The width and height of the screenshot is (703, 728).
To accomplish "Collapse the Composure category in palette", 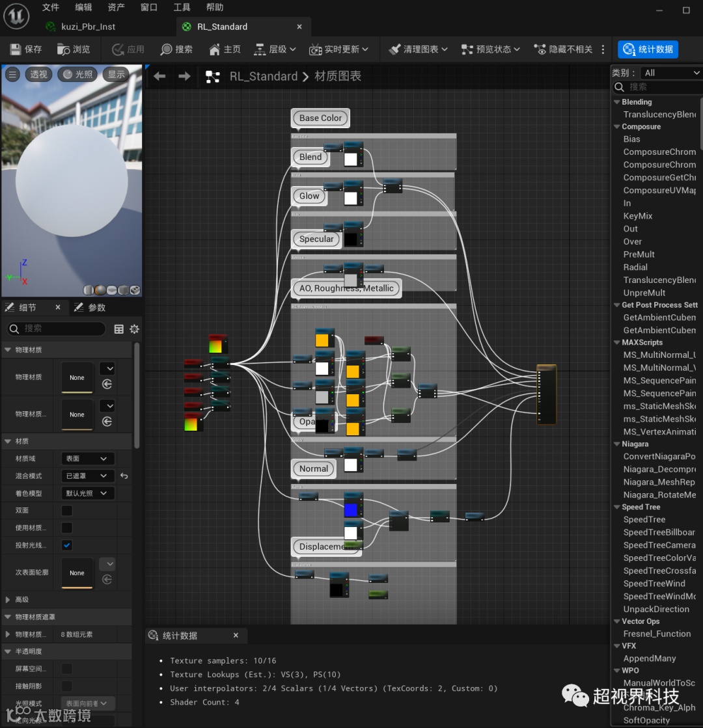I will (617, 126).
